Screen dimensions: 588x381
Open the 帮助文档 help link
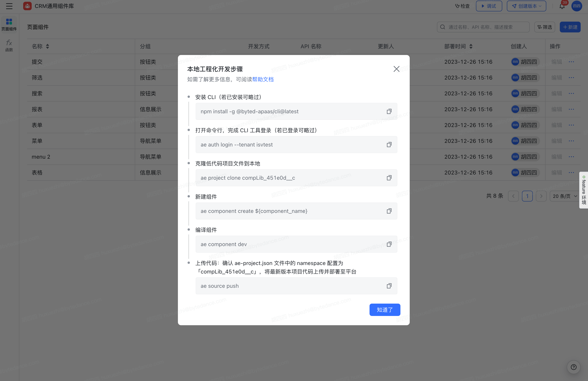[x=263, y=80]
